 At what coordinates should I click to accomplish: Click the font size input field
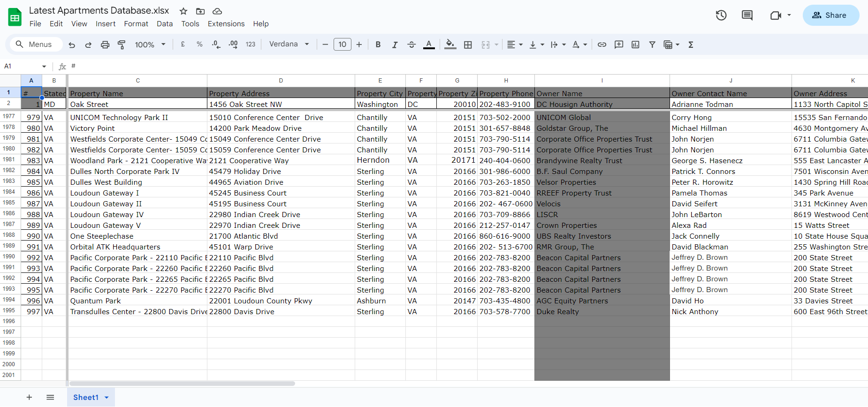(x=343, y=45)
